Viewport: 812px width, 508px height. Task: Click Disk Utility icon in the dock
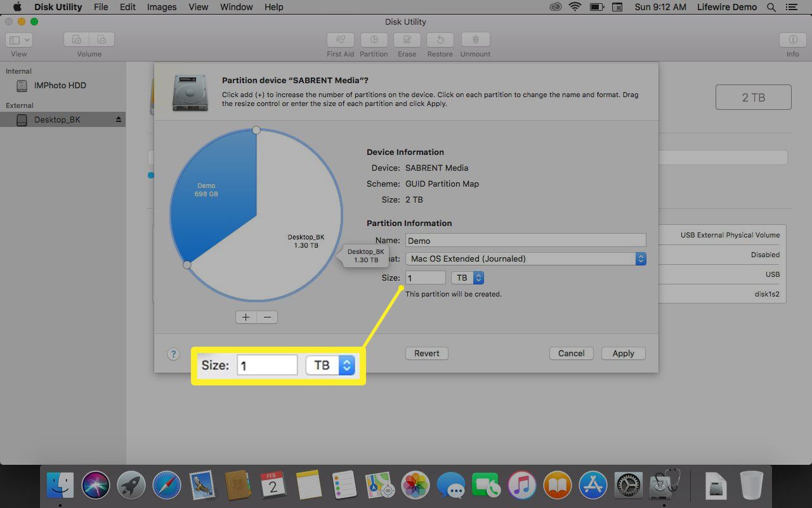(664, 485)
